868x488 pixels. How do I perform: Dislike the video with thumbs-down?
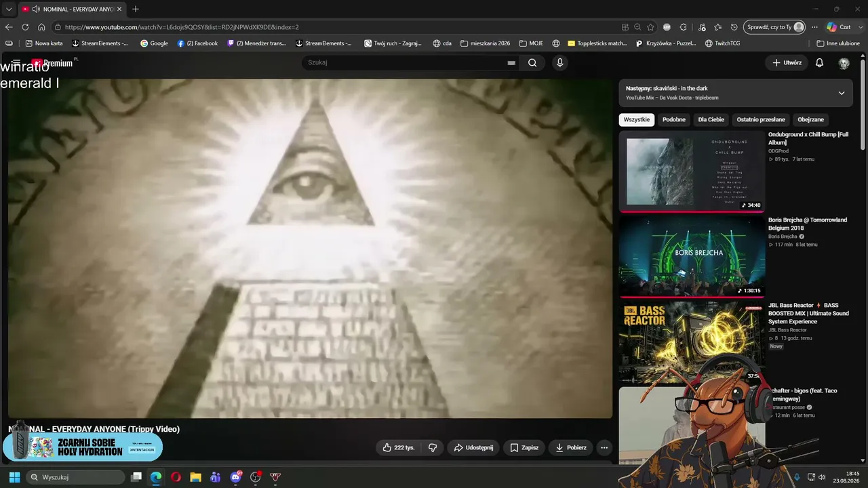point(432,447)
